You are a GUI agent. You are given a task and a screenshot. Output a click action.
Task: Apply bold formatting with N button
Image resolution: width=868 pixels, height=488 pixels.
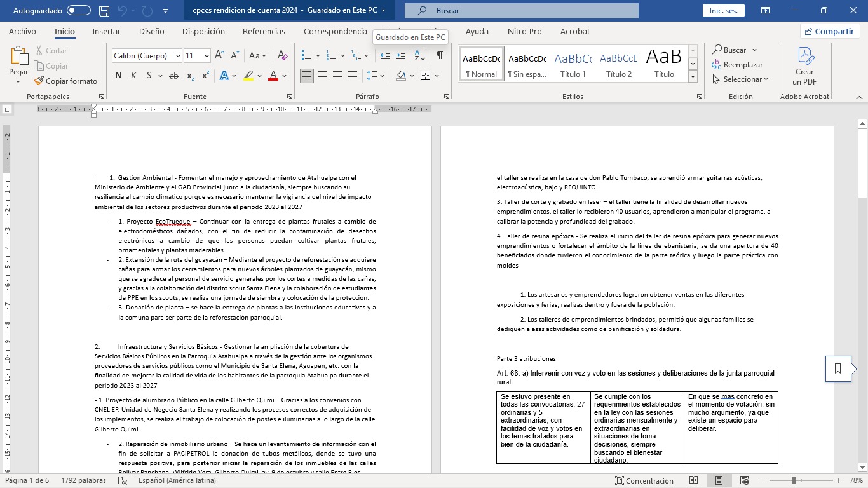coord(118,76)
